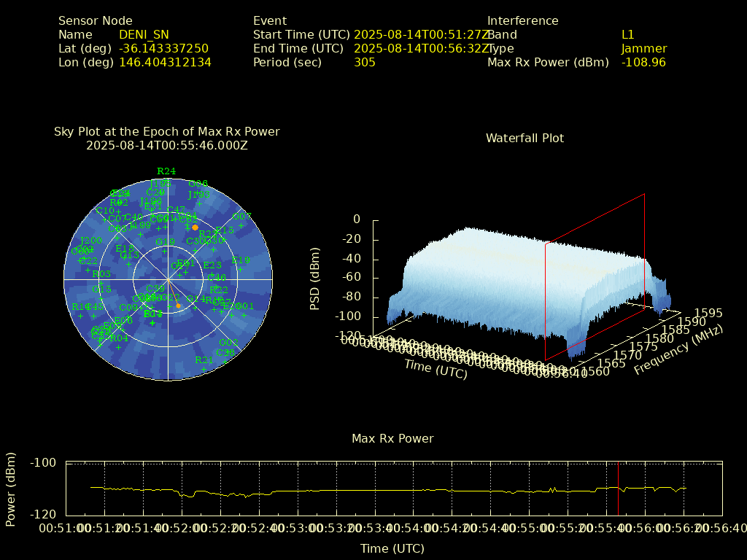
Task: Click the 1595 MHz frequency axis label
Action: (x=708, y=313)
